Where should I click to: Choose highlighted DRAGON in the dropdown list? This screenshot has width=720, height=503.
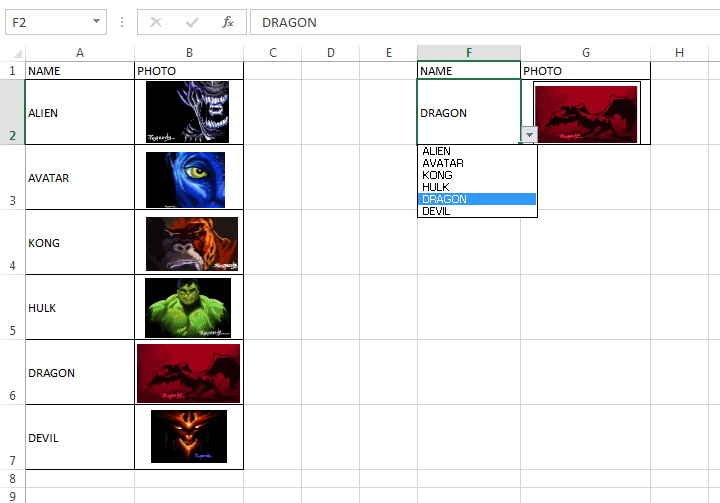(477, 199)
